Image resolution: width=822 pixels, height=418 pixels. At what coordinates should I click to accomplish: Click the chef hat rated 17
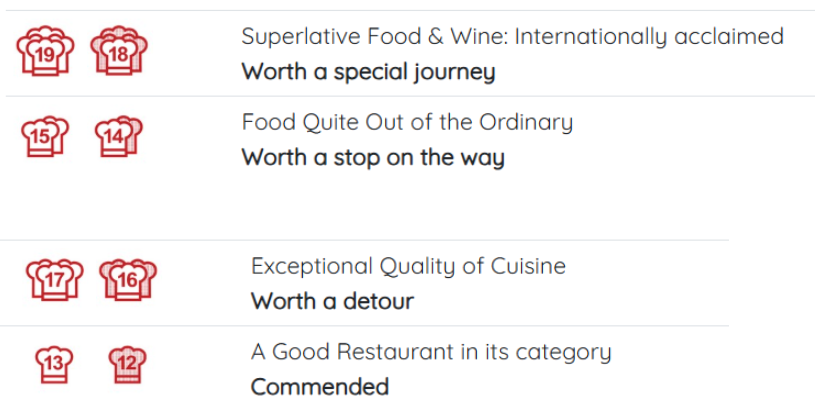[55, 280]
